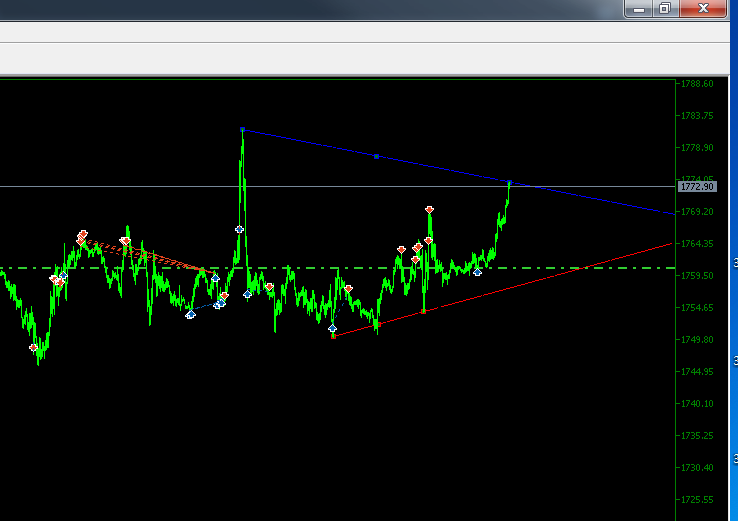The width and height of the screenshot is (738, 521).
Task: Click the 1749.80 price scale label
Action: point(697,340)
